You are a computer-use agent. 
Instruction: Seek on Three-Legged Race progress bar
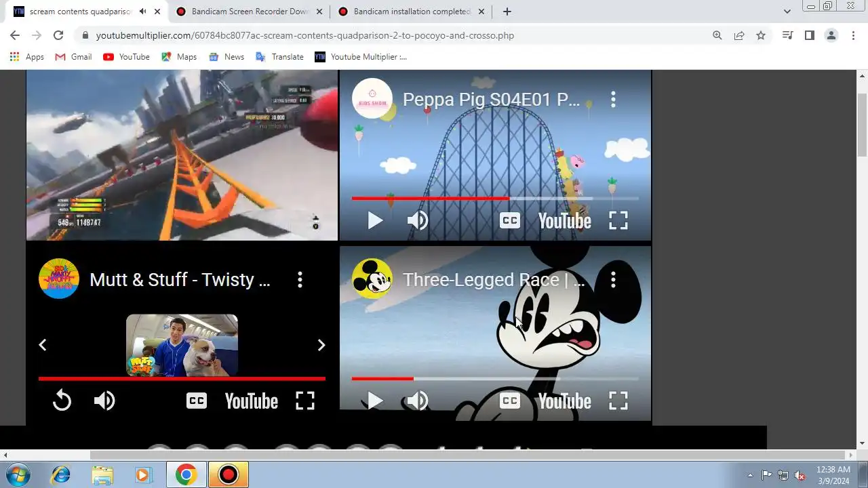point(495,379)
